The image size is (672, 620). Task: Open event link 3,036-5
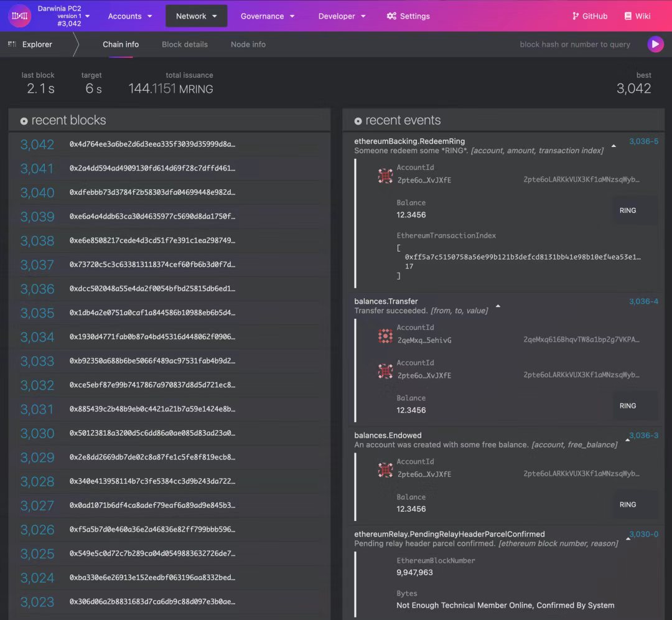[x=643, y=141]
